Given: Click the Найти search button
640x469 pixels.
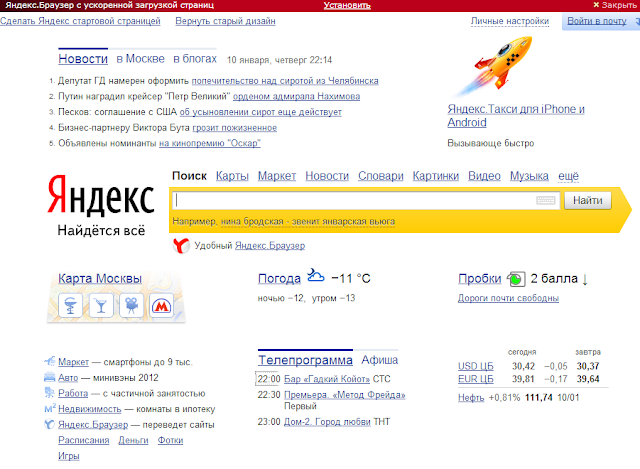Looking at the screenshot, I should 588,200.
